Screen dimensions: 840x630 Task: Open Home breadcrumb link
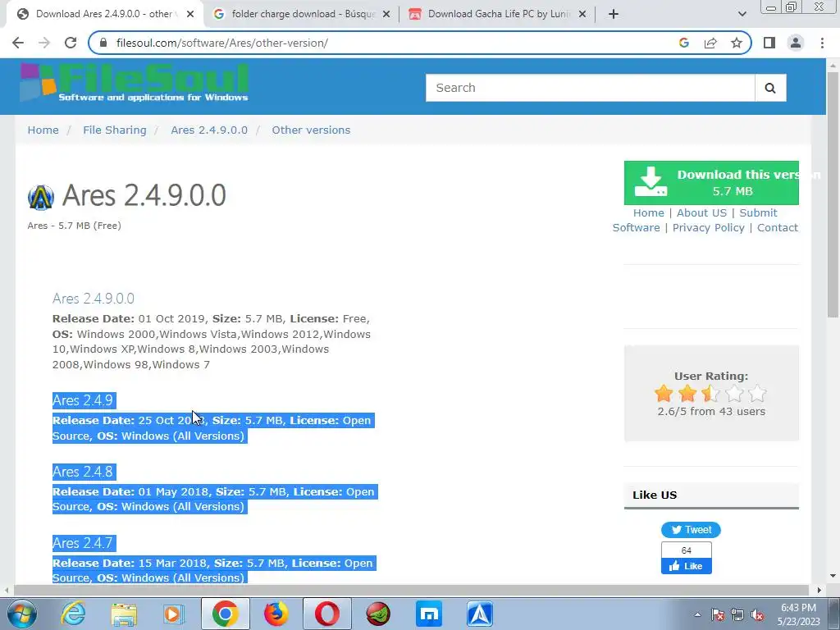point(43,130)
